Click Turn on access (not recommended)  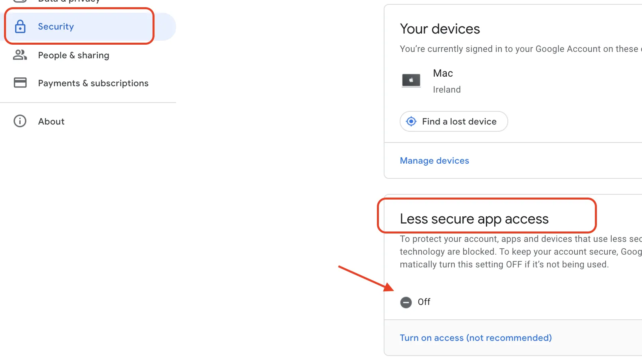(476, 338)
